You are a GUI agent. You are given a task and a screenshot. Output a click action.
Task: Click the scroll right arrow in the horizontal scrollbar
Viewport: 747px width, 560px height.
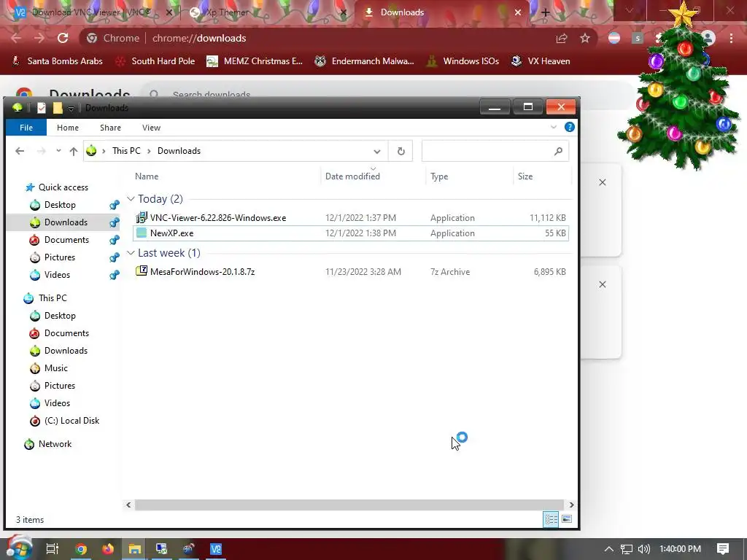click(x=571, y=505)
